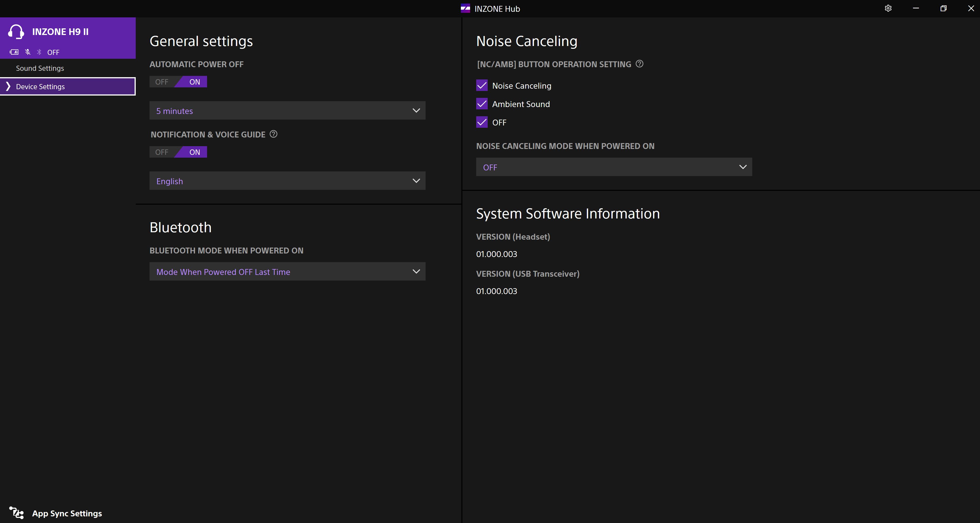Click the muted microphone status icon
The width and height of the screenshot is (980, 523).
coord(28,52)
